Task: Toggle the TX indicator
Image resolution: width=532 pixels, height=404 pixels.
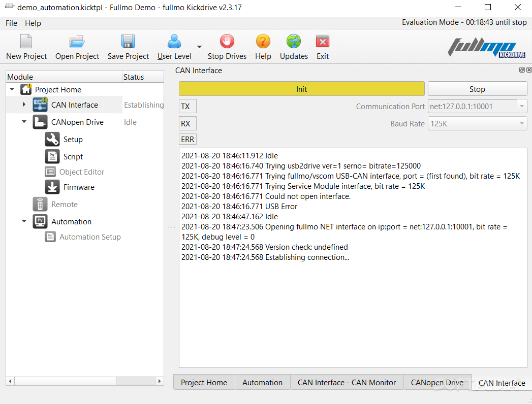Action: (187, 107)
